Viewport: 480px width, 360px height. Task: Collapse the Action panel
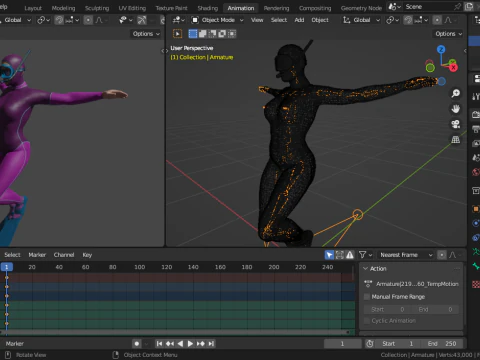tap(366, 269)
